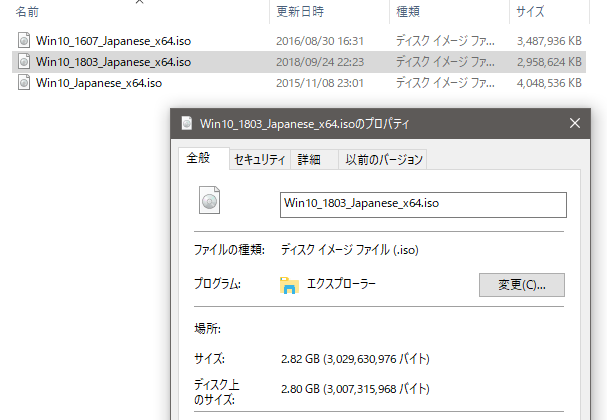Click the 場所: label
The height and width of the screenshot is (420, 607).
pos(207,329)
